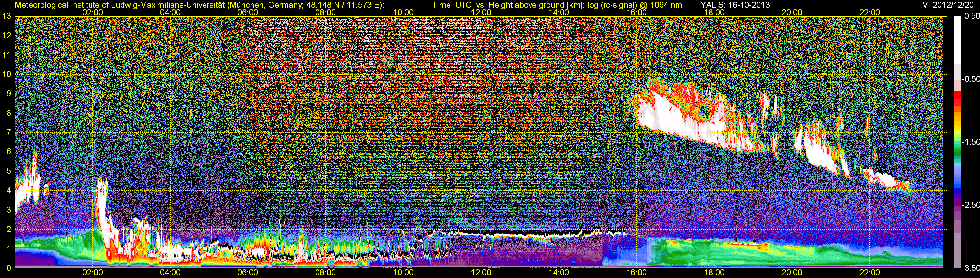Click the white band of the color scale
This screenshot has height=278, width=980.
point(957,40)
